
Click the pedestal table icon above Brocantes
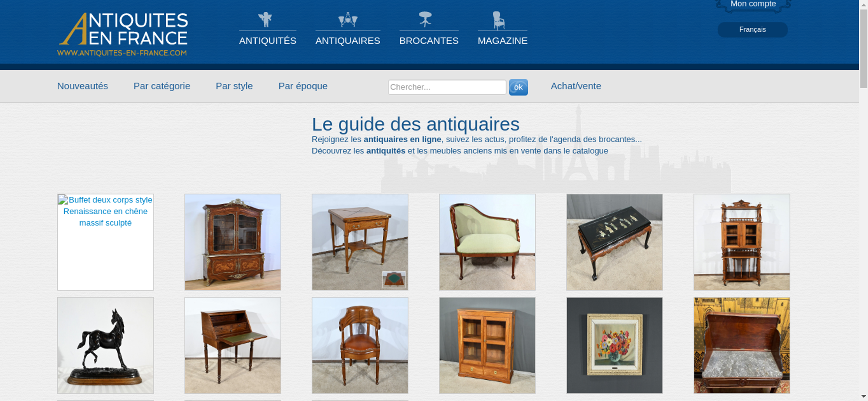point(425,19)
